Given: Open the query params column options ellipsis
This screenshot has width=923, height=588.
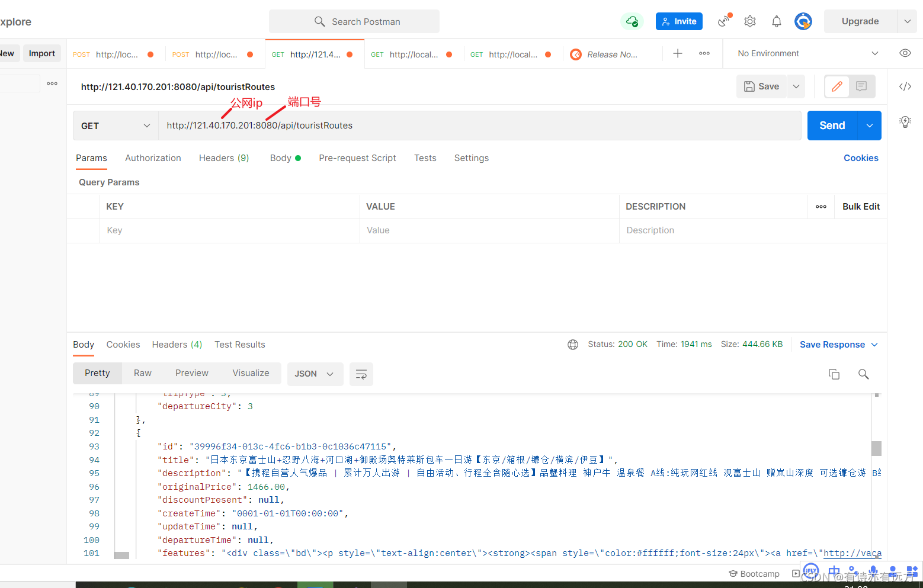Looking at the screenshot, I should [821, 207].
